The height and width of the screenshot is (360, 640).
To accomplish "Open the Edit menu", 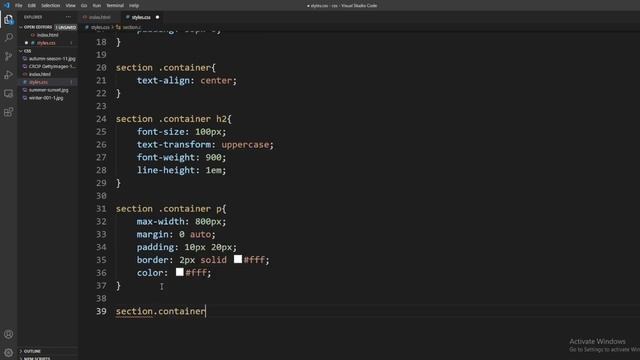I will pos(31,6).
